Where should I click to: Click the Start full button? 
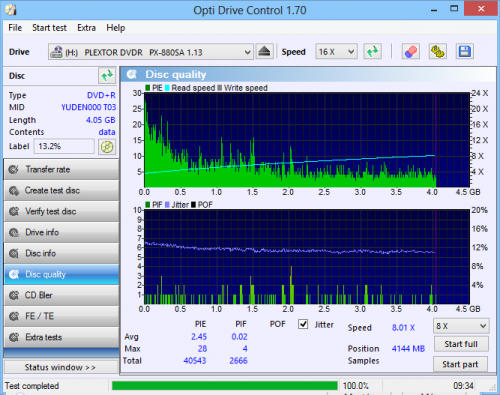point(461,344)
